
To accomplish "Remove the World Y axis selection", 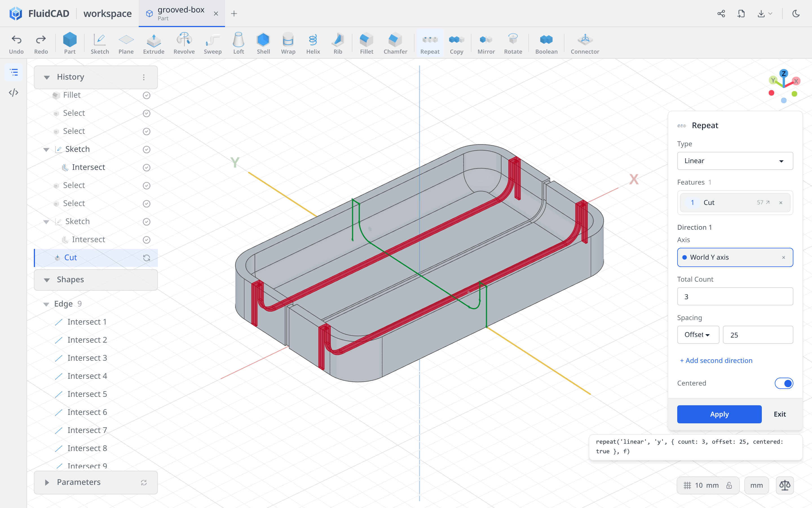I will [x=784, y=257].
